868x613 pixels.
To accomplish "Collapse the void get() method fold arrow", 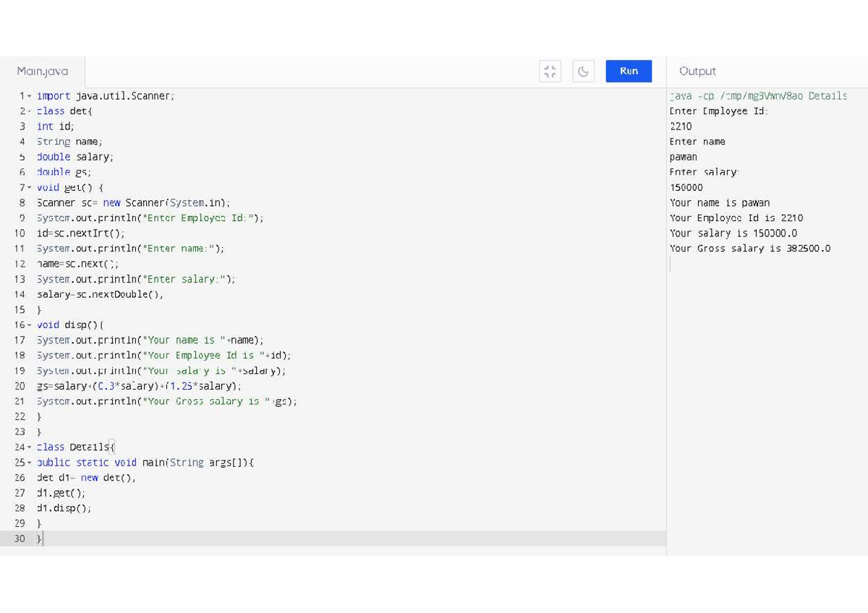I will [x=29, y=188].
